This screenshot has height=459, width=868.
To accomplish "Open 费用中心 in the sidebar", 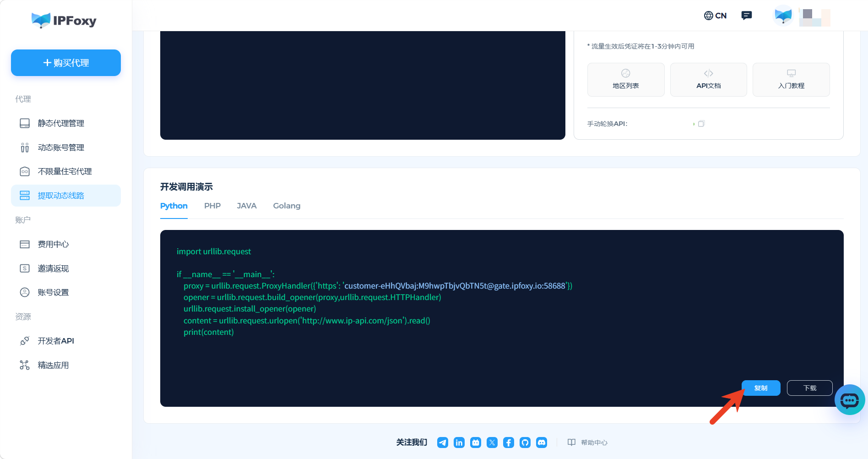I will (x=66, y=244).
